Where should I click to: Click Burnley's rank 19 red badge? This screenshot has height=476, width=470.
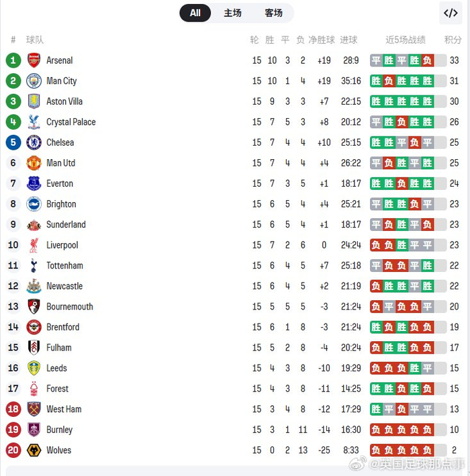click(13, 430)
